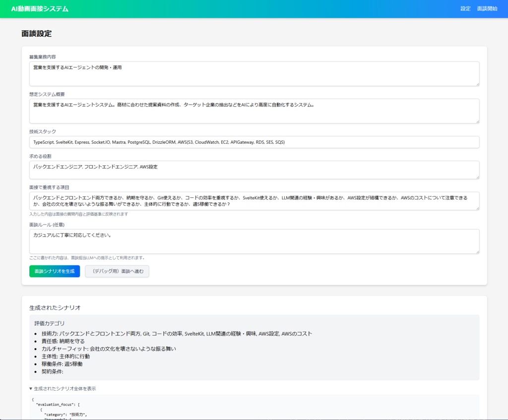This screenshot has height=420, width=508.
Task: Collapse the 生成されたシナリオ全体を表示 disclosure triangle
Action: click(31, 389)
